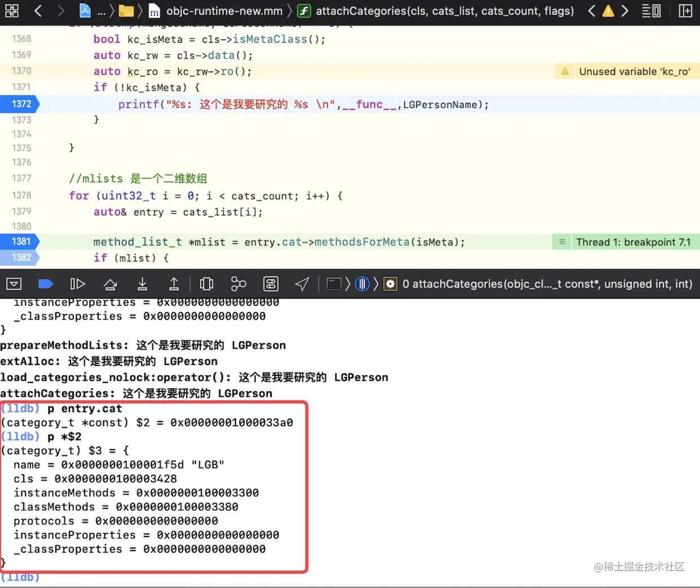This screenshot has width=700, height=588.
Task: Add an editor on the right
Action: (x=685, y=11)
